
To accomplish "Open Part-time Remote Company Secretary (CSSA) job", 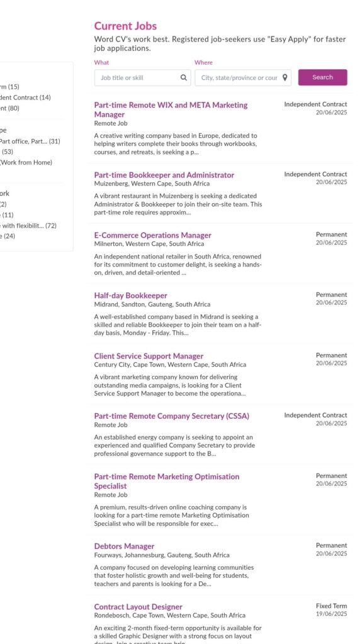I will click(171, 416).
